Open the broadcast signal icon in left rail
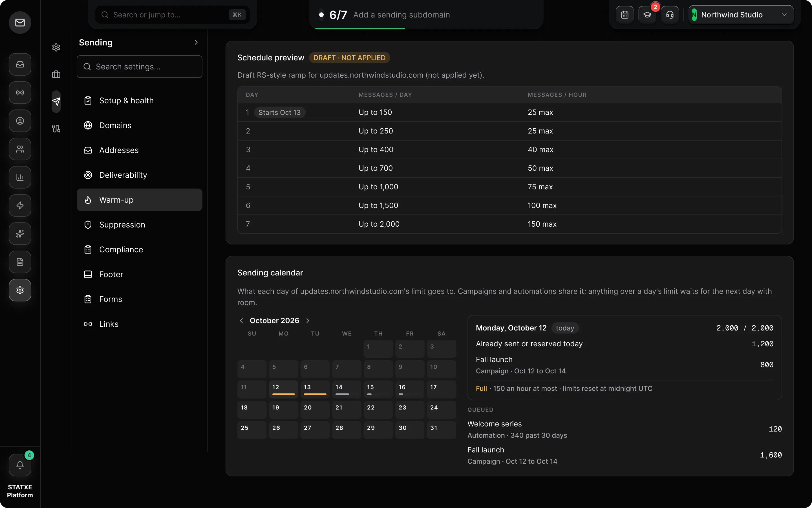 (x=20, y=92)
